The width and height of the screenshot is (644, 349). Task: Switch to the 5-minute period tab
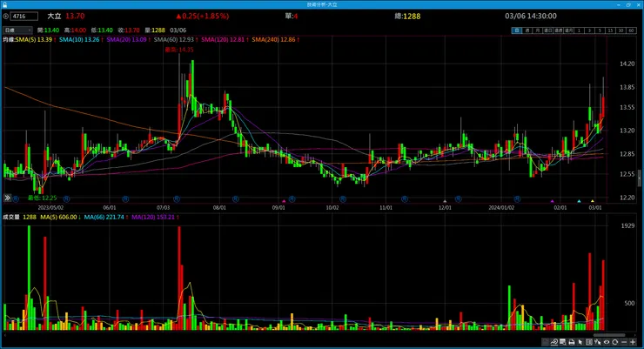(600, 30)
